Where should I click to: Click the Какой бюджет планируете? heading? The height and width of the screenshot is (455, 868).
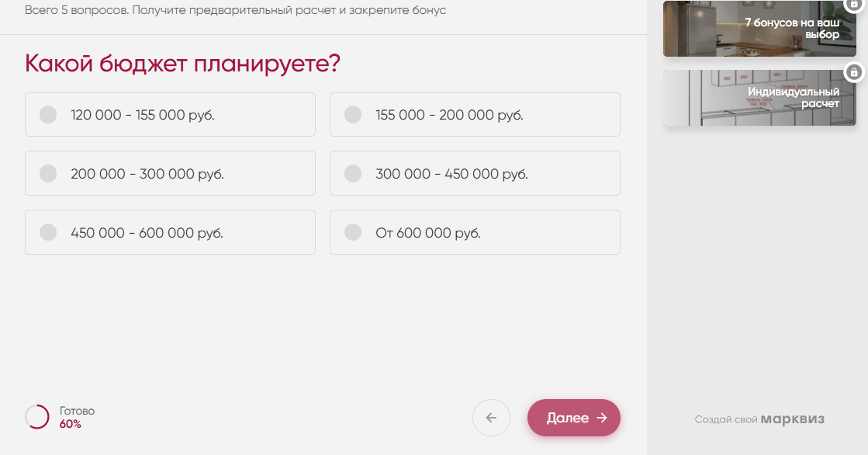(x=182, y=64)
